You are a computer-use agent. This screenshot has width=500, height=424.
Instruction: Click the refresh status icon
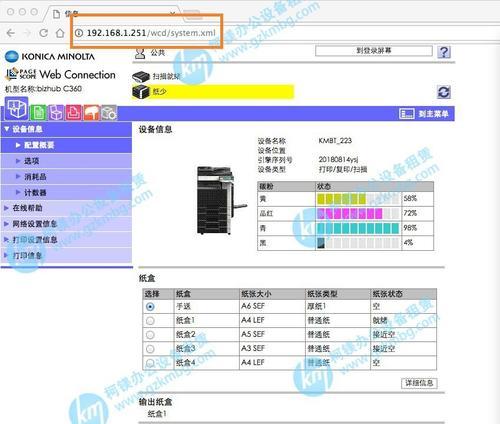[x=444, y=92]
